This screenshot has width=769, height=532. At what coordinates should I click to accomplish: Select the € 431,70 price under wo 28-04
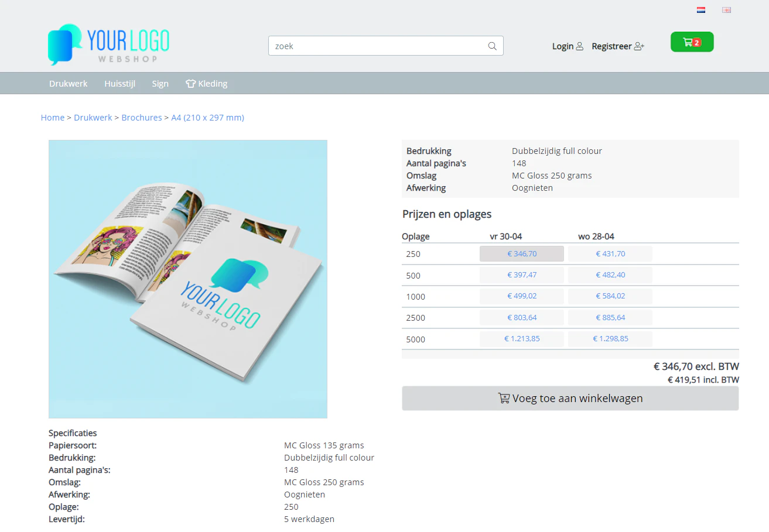pyautogui.click(x=610, y=253)
